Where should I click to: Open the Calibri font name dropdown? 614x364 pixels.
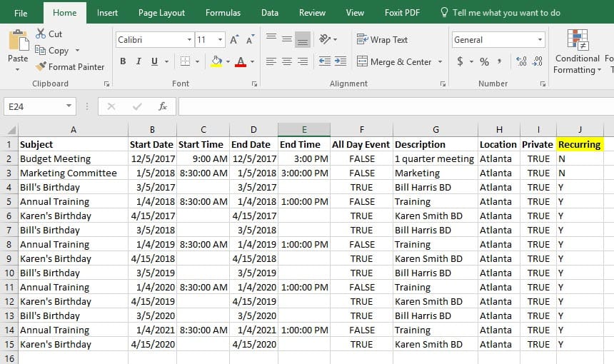189,40
